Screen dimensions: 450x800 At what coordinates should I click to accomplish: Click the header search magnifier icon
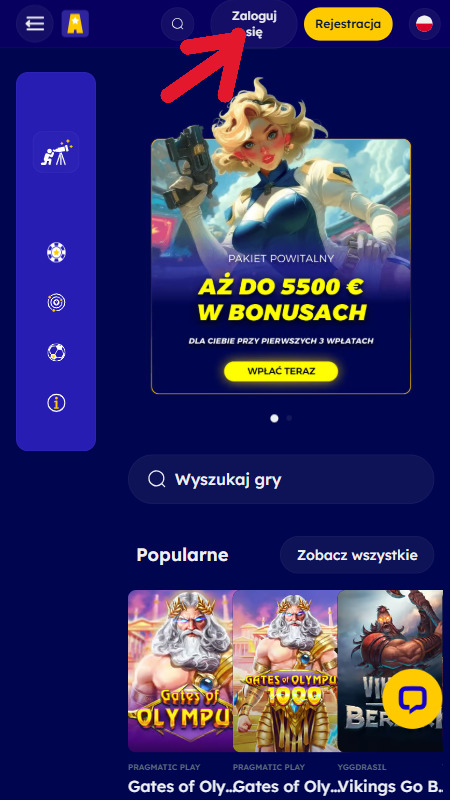pos(178,24)
